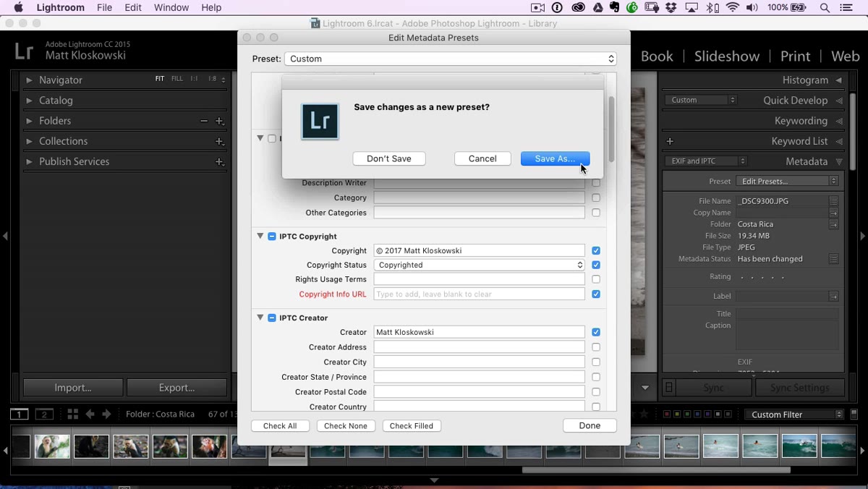The image size is (868, 489).
Task: Expand the Publish Services panel
Action: (x=30, y=161)
